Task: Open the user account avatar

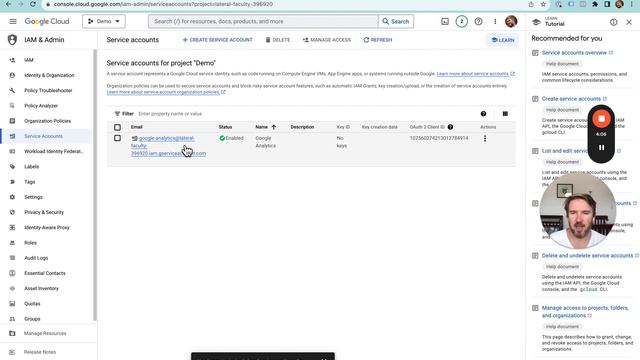Action: [x=511, y=21]
